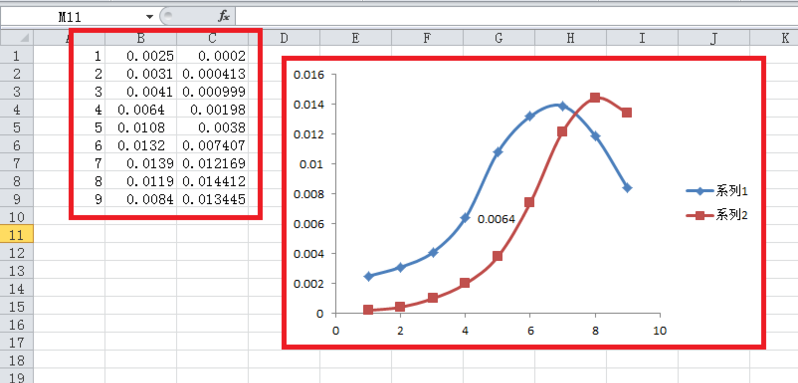
Task: Click the red series first marker at x=1
Action: (x=368, y=310)
